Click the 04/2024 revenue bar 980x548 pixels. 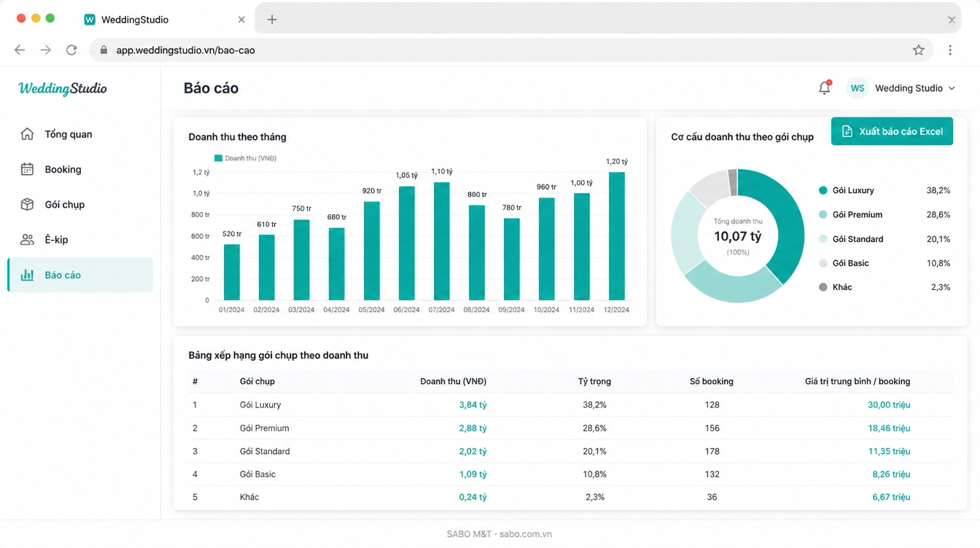pos(337,264)
